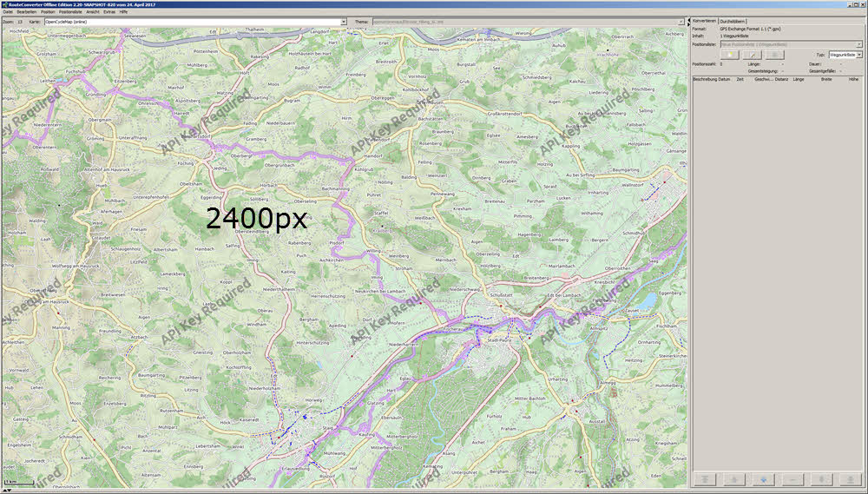
Task: Expand the Karte map selection dropdown
Action: [343, 22]
